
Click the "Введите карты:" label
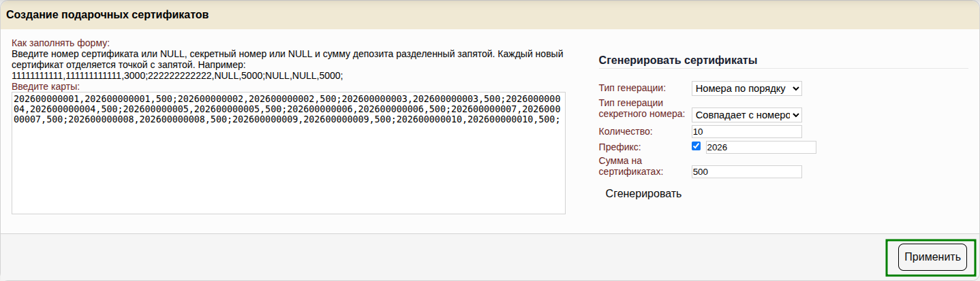pos(46,86)
